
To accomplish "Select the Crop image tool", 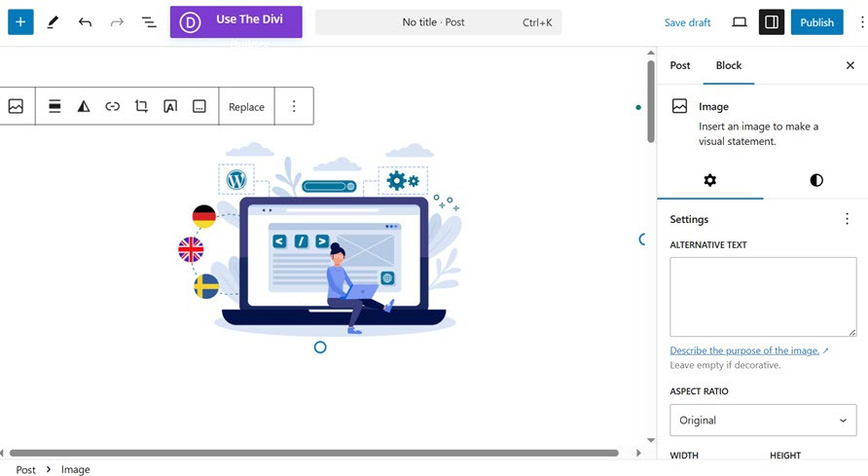I will pos(141,107).
